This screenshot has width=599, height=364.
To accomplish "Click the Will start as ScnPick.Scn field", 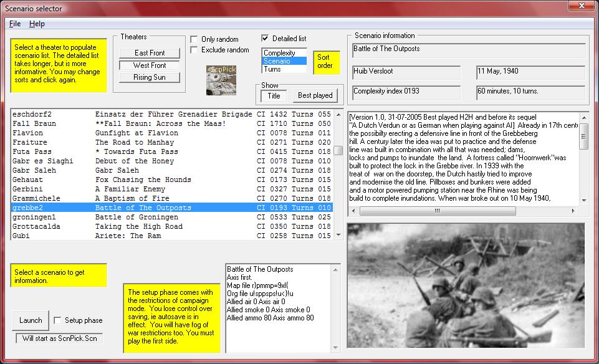I will [59, 338].
